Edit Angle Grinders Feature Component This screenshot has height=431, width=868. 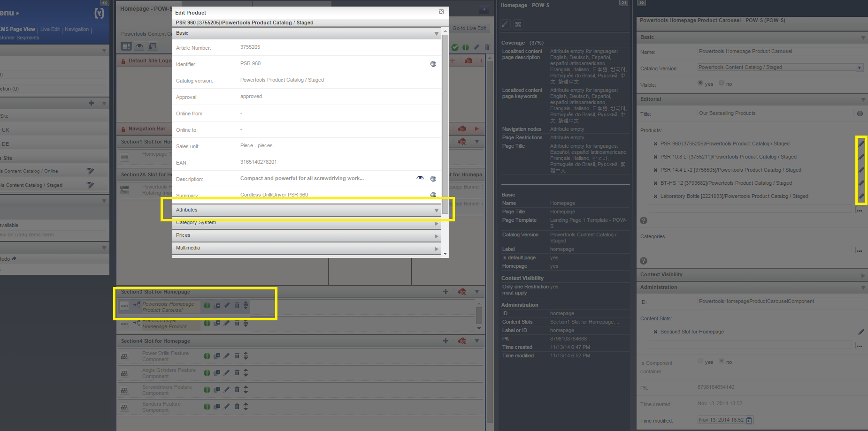227,372
